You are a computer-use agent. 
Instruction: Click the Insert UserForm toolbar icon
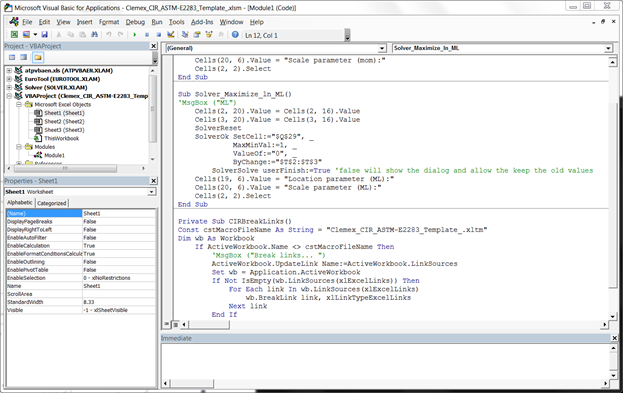tap(26, 35)
